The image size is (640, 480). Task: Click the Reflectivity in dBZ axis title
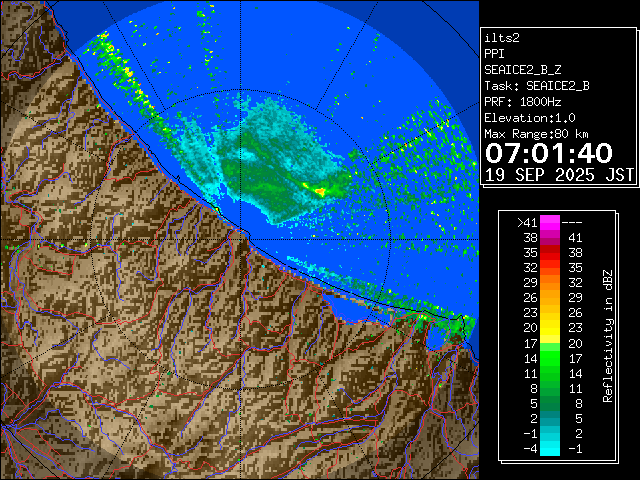coord(607,335)
